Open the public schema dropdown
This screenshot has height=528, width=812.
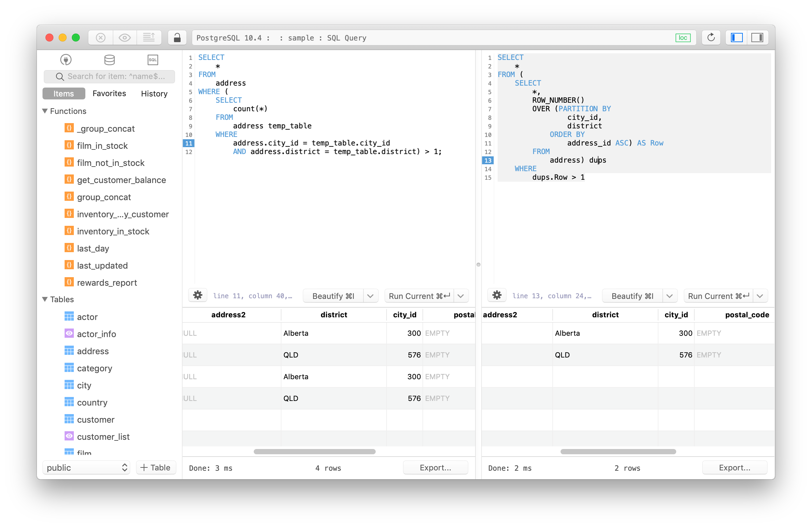86,467
